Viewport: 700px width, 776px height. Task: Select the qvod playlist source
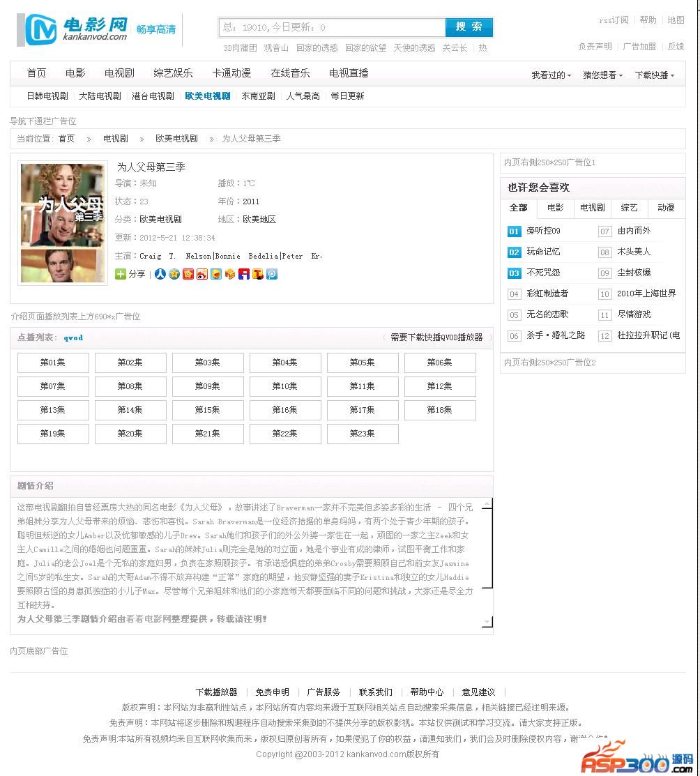tap(73, 337)
